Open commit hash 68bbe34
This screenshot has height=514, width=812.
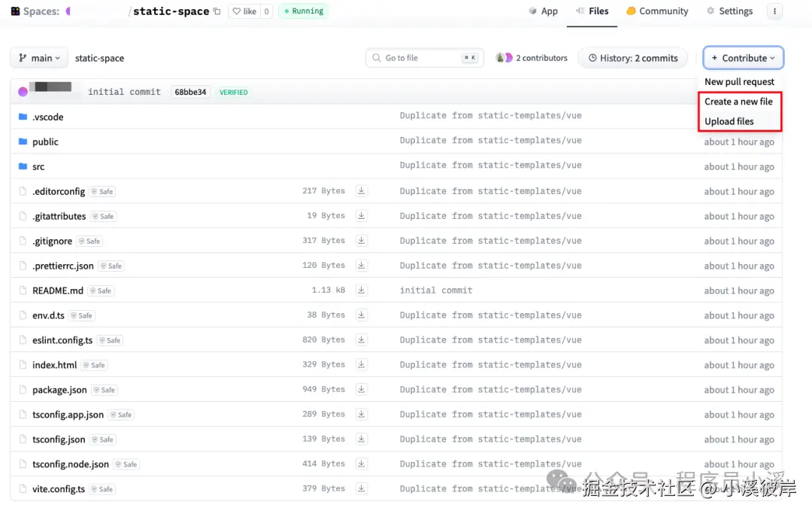(x=190, y=92)
